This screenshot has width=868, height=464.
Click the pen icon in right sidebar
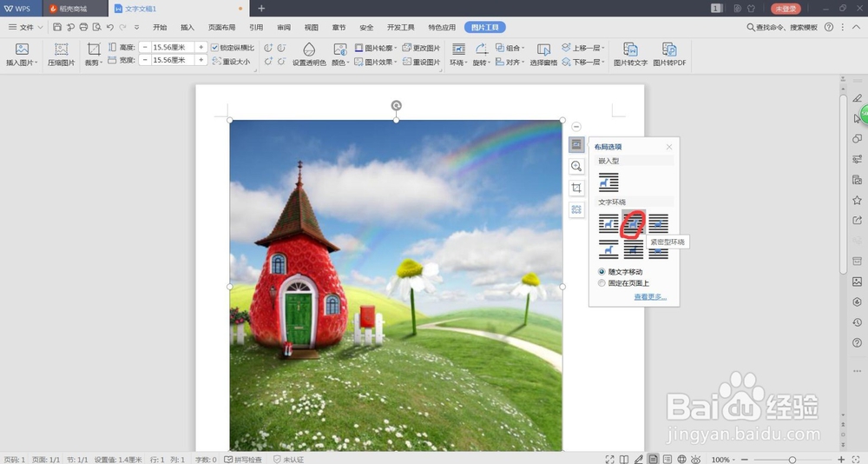coord(857,98)
